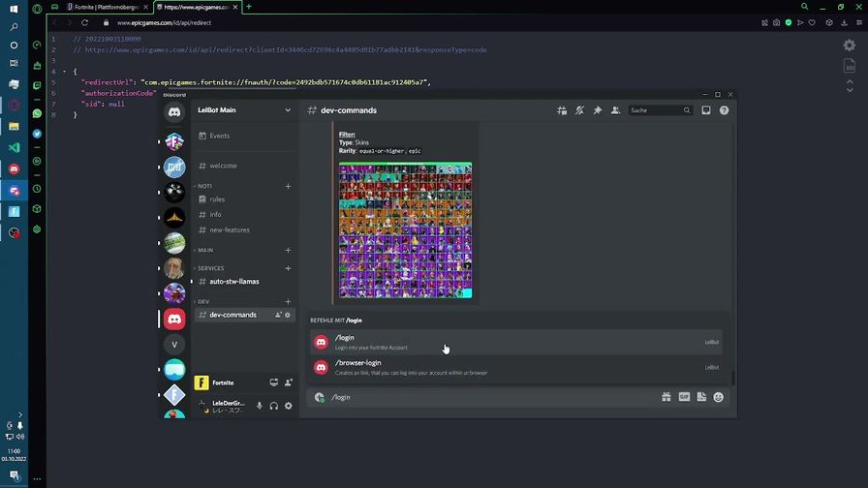
Task: Open Discord help question mark icon
Action: pyautogui.click(x=724, y=110)
